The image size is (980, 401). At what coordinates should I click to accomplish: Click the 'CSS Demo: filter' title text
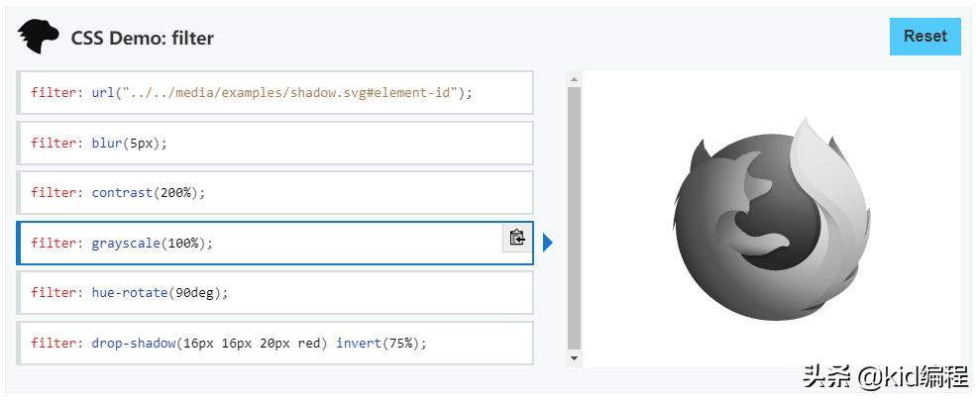142,38
